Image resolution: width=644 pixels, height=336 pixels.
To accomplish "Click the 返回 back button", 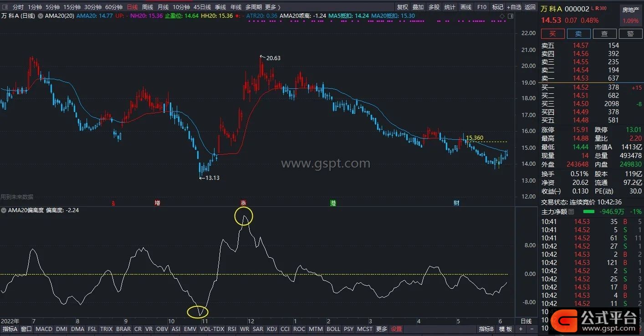I will pyautogui.click(x=530, y=7).
